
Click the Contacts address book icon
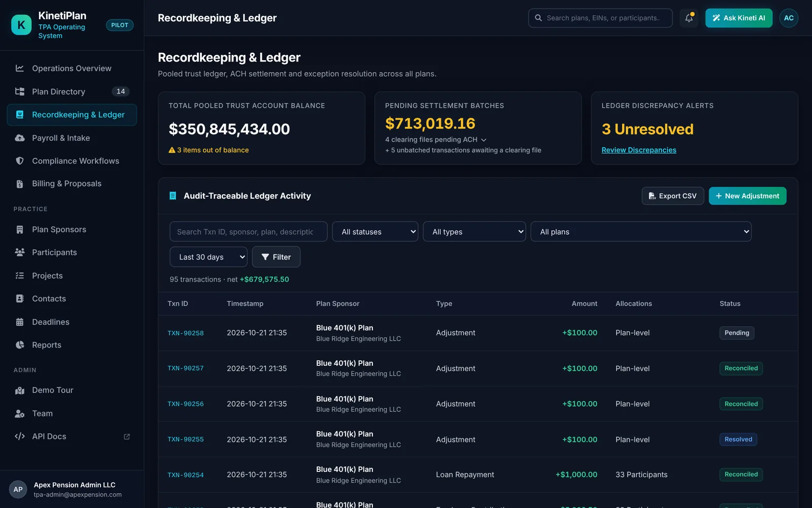pos(20,299)
